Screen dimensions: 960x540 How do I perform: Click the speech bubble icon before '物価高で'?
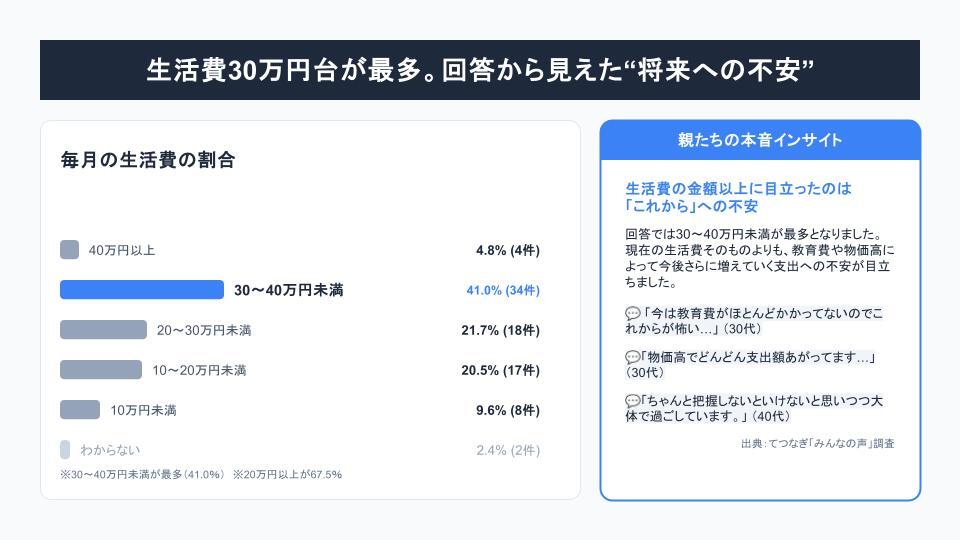click(632, 357)
